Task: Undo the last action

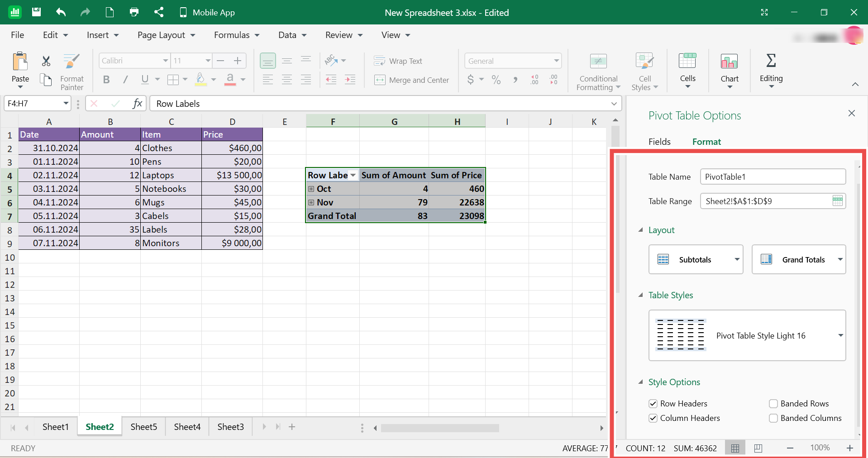Action: coord(61,12)
